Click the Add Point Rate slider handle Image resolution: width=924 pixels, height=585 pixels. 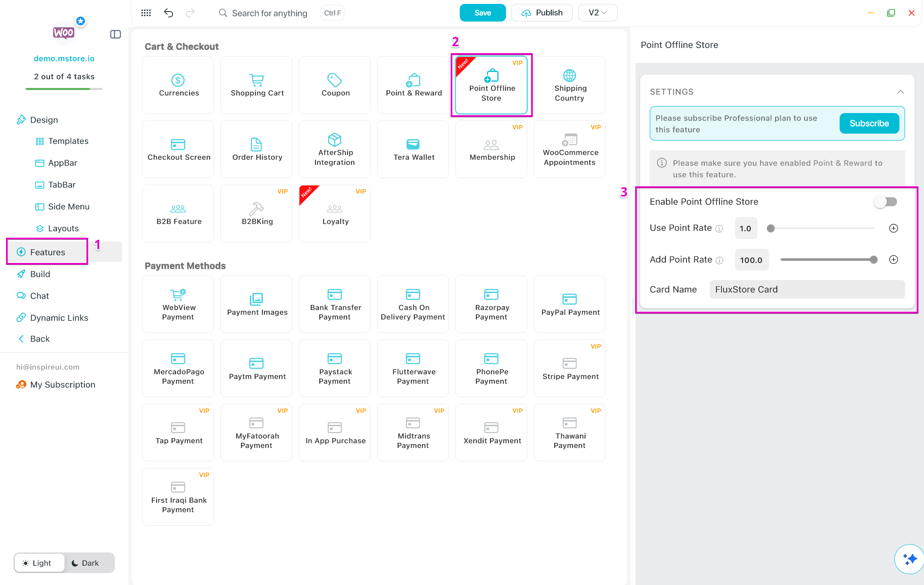873,260
